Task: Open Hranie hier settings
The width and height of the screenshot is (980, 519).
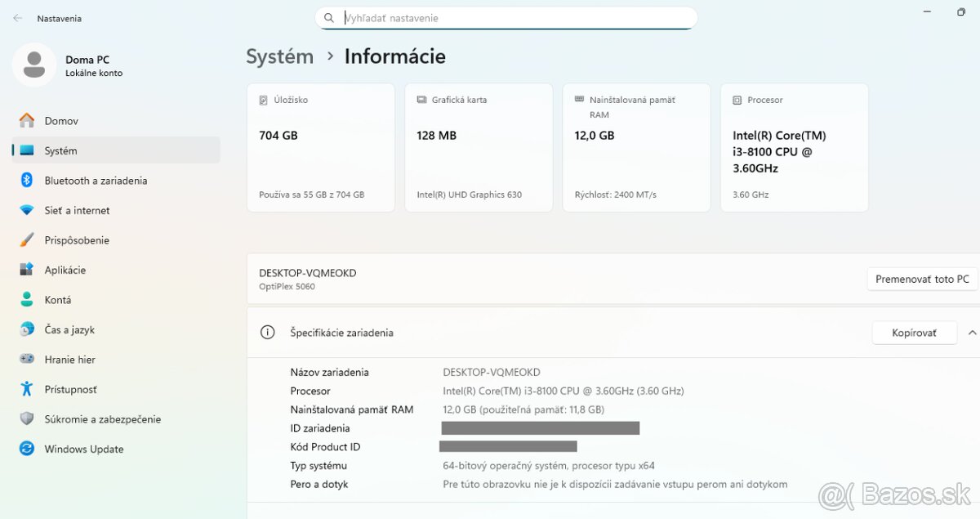Action: point(68,359)
